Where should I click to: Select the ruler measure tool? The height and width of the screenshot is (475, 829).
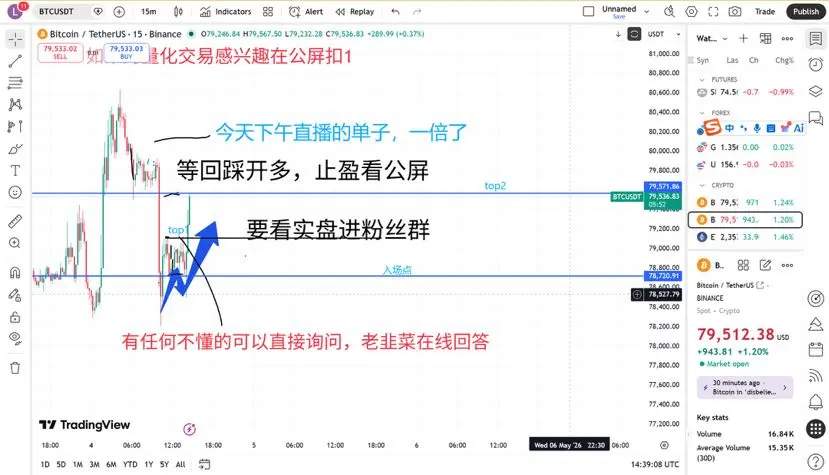(x=15, y=221)
